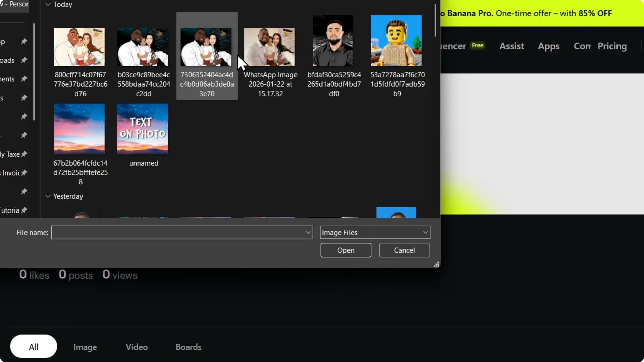Enable the Video filter

coord(136,347)
